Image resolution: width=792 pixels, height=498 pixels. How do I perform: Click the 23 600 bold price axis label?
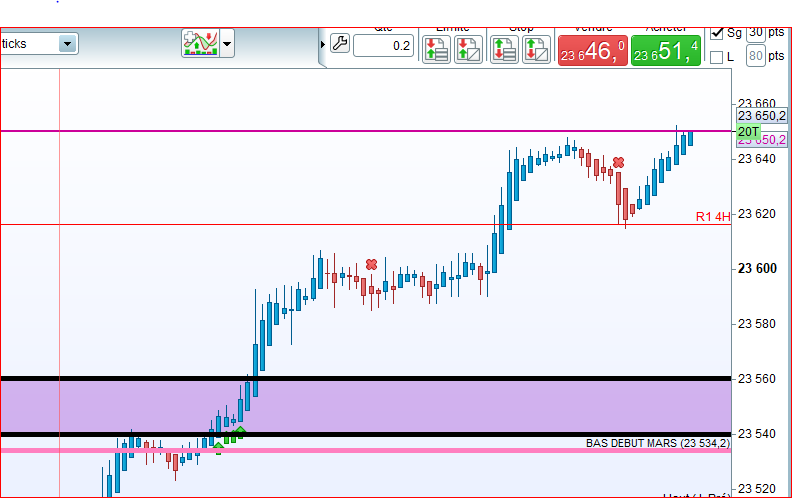(x=757, y=269)
